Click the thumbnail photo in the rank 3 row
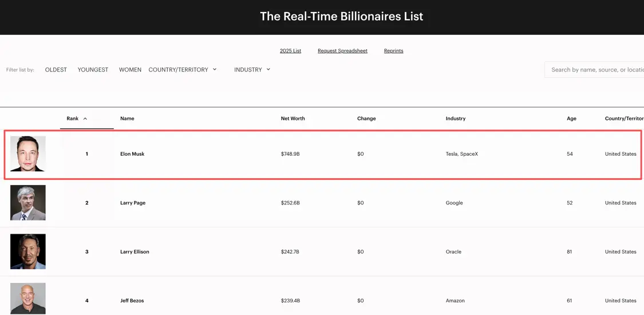The height and width of the screenshot is (315, 644). pos(28,251)
